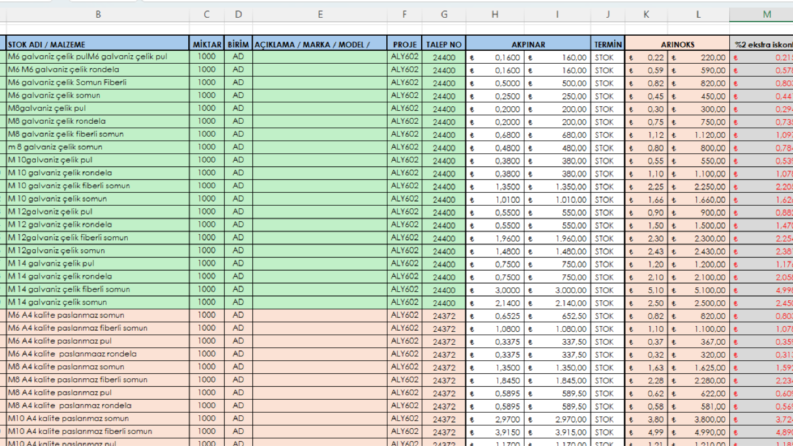The width and height of the screenshot is (793, 446).
Task: Click the ARINOKS header cell
Action: click(677, 44)
